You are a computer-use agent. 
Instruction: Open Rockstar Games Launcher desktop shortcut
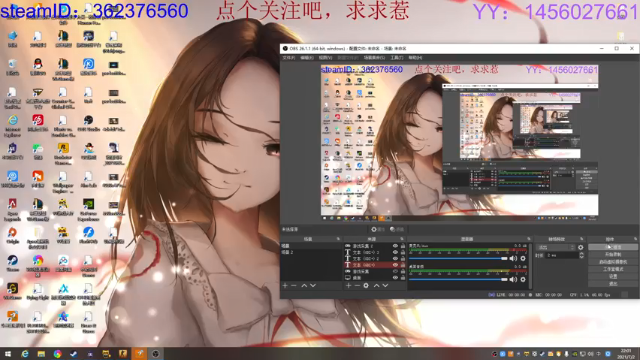point(63,152)
